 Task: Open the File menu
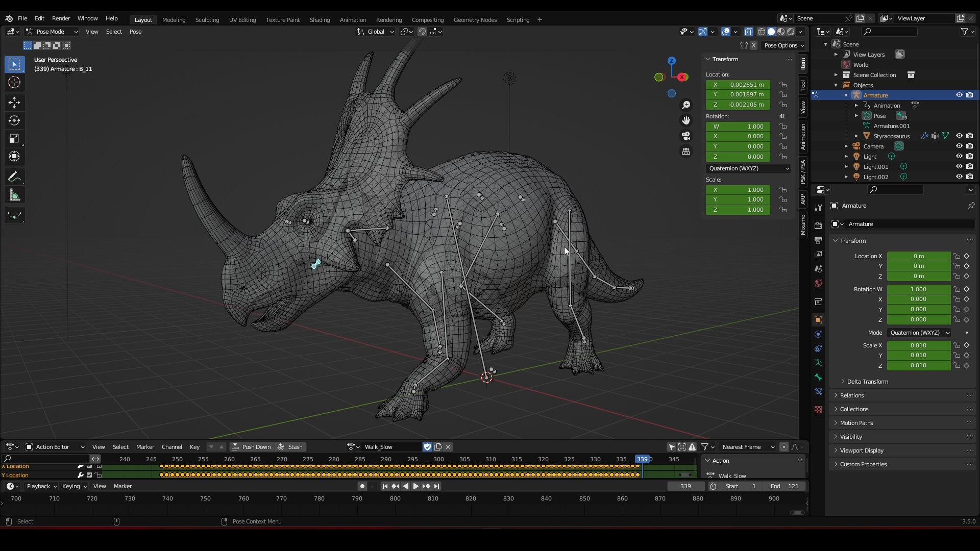click(22, 18)
